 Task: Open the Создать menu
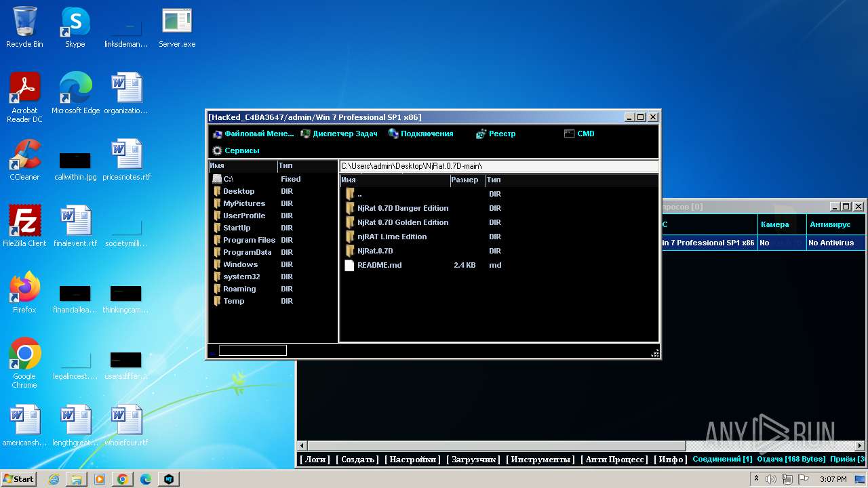coord(357,459)
